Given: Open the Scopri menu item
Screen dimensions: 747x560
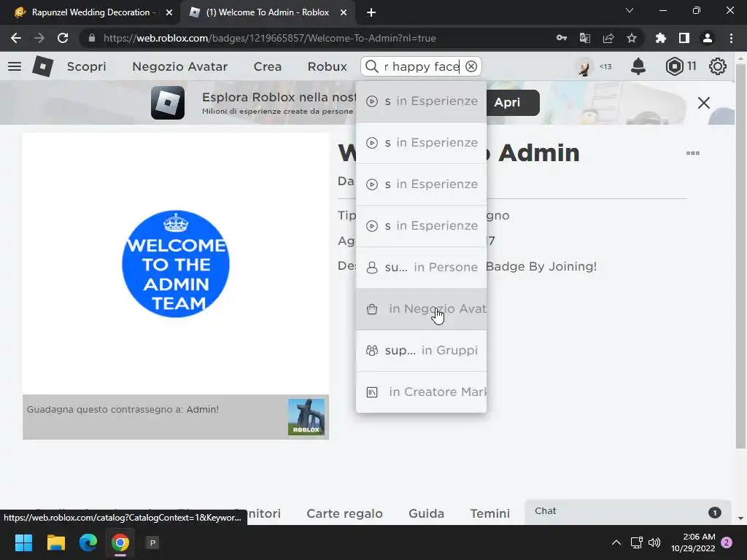Looking at the screenshot, I should (86, 66).
